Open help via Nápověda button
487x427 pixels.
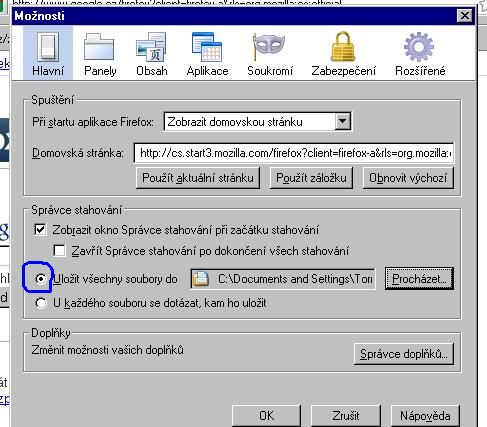[425, 416]
